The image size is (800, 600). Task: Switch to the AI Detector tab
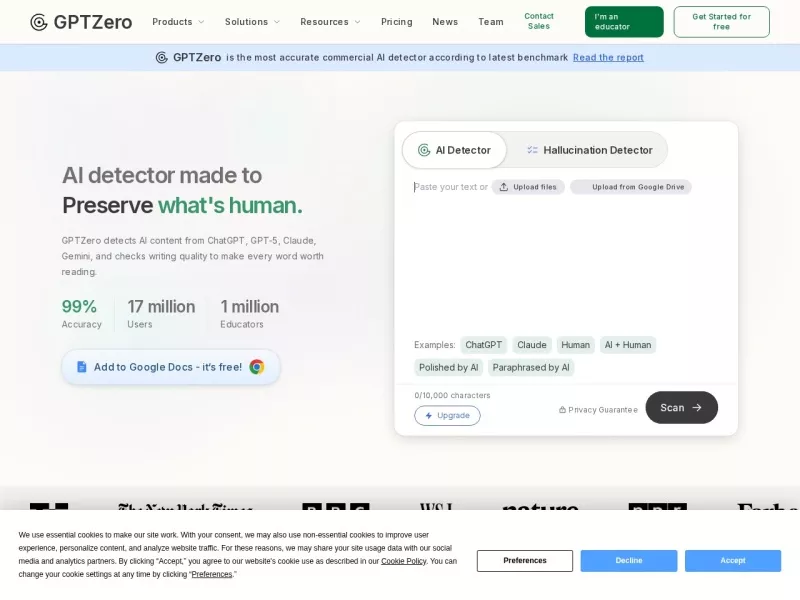pyautogui.click(x=455, y=150)
